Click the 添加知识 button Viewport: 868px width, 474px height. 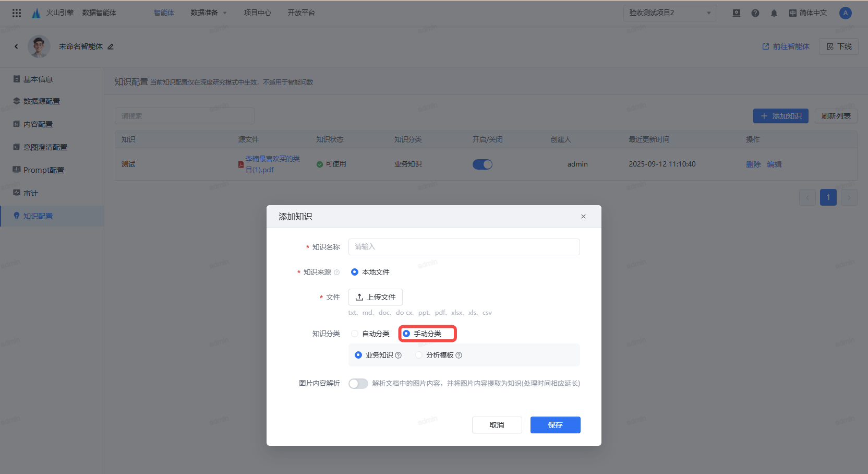click(x=781, y=116)
